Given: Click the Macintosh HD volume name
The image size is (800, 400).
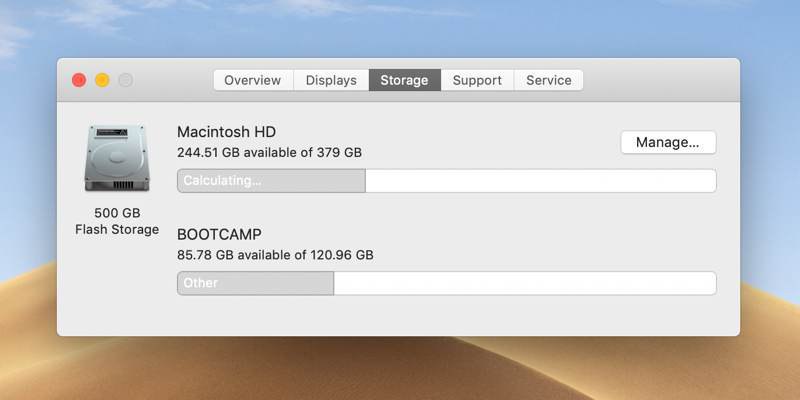Looking at the screenshot, I should tap(227, 132).
